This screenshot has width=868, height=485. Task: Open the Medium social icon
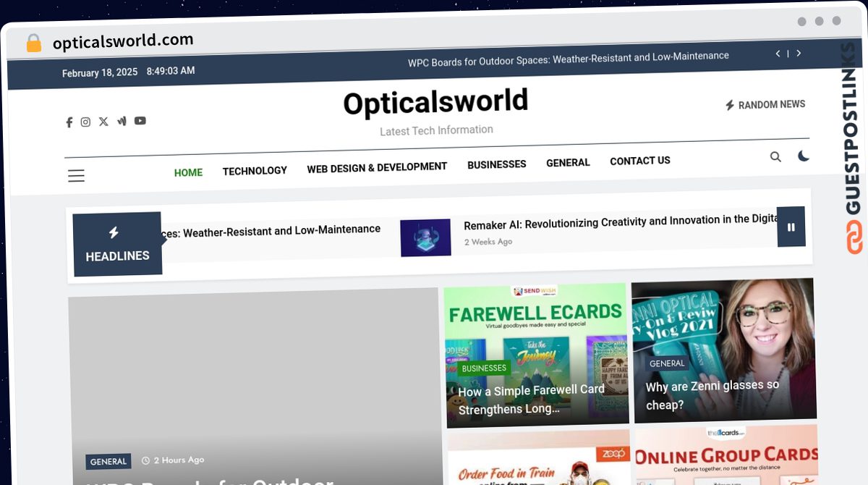coord(122,121)
